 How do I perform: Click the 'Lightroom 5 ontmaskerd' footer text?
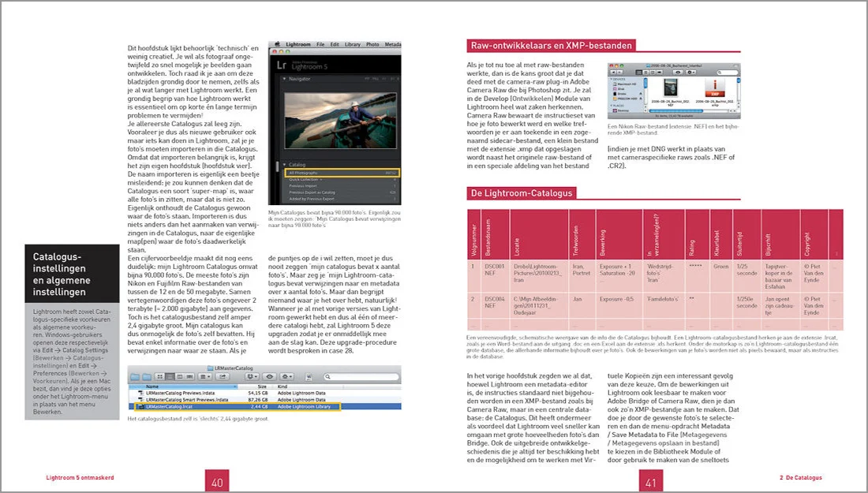80,477
